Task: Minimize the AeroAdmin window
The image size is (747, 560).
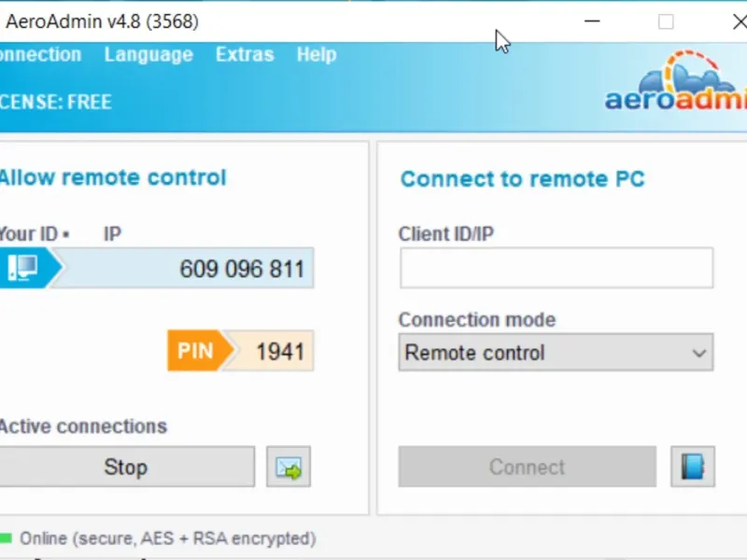Action: (592, 21)
